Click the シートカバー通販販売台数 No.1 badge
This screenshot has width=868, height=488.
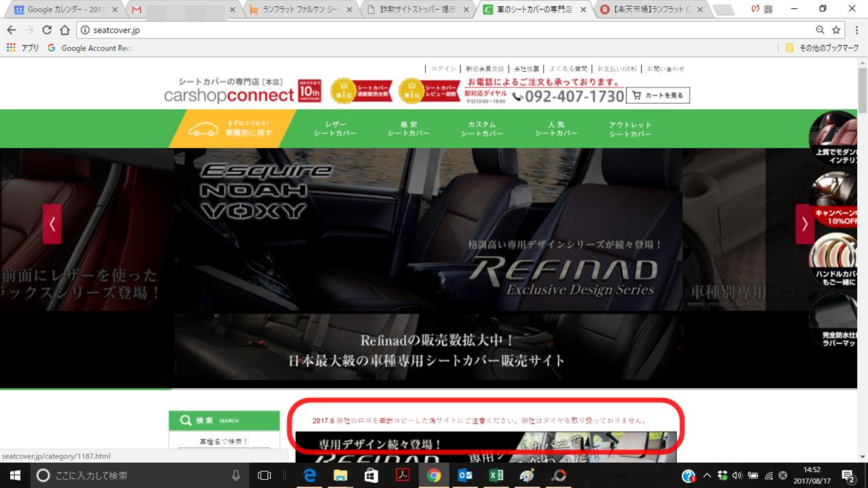360,91
